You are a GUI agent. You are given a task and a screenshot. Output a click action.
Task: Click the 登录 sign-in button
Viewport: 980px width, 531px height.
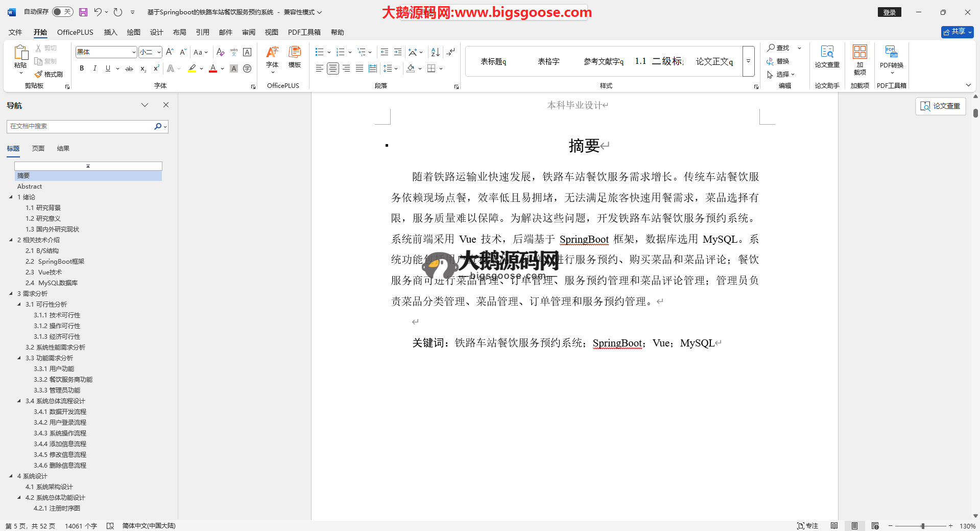coord(889,12)
